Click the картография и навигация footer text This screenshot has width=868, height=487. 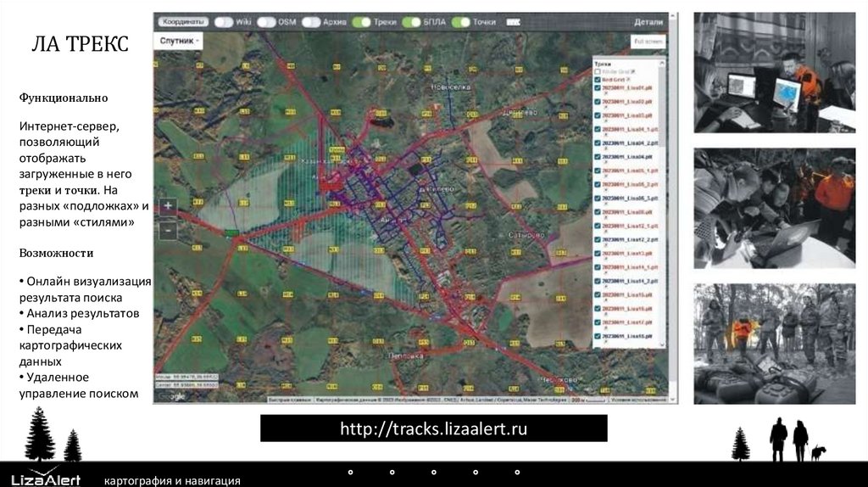pyautogui.click(x=172, y=480)
